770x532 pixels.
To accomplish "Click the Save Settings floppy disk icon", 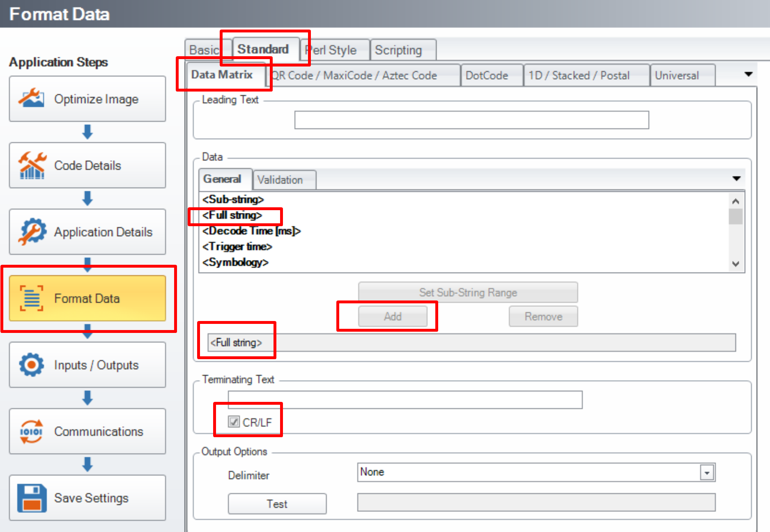I will tap(31, 498).
